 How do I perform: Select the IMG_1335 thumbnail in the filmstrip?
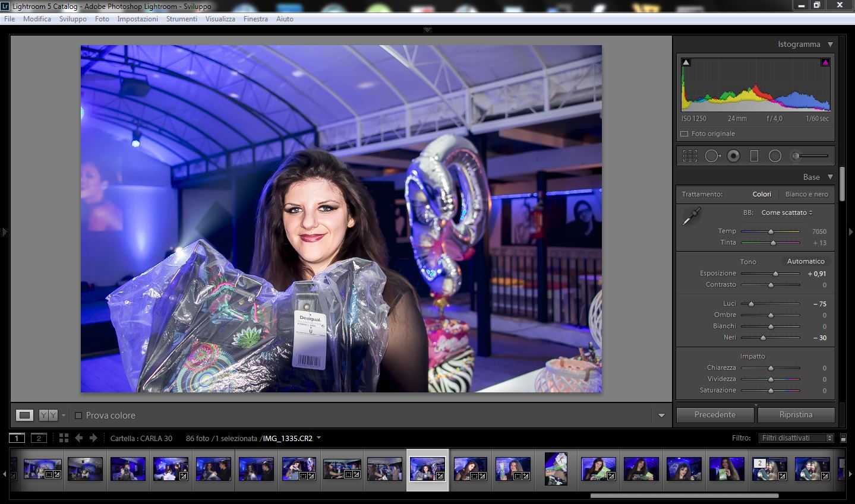pyautogui.click(x=427, y=468)
